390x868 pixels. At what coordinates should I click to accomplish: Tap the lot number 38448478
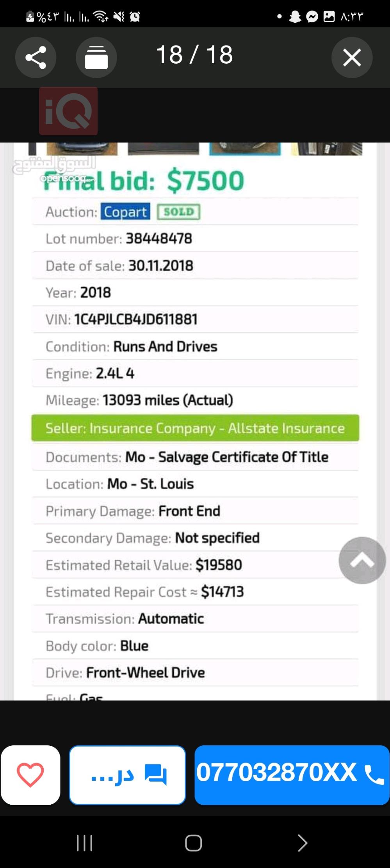tap(158, 239)
